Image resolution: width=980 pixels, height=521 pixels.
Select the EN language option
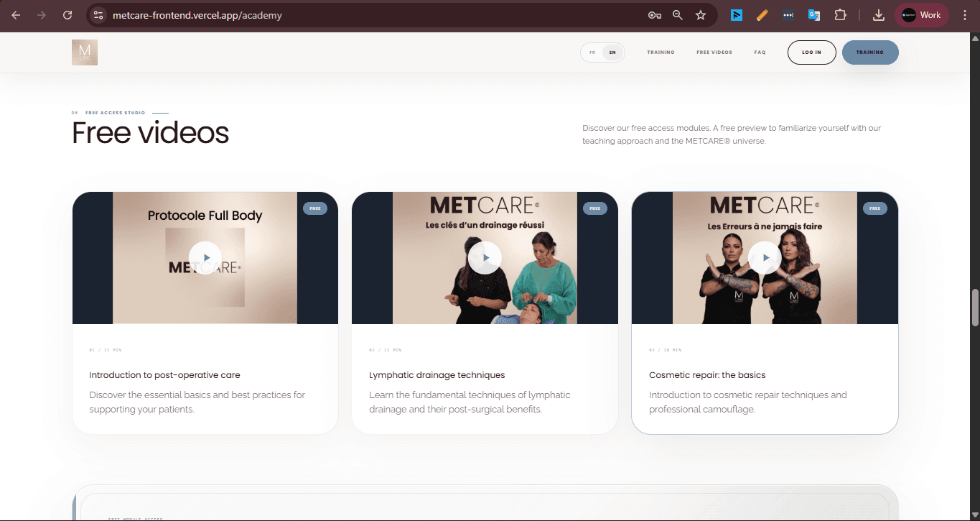[x=612, y=52]
